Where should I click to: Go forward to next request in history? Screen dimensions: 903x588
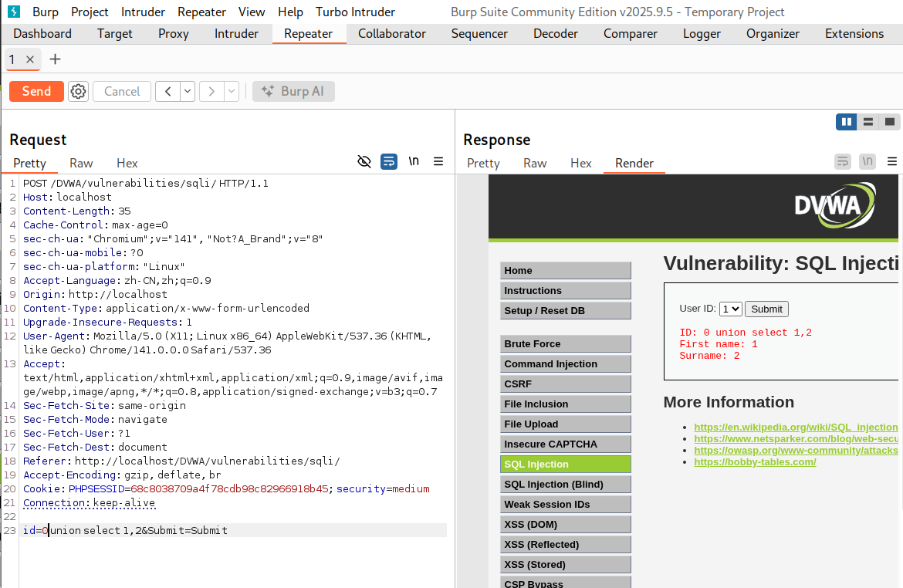click(x=211, y=92)
